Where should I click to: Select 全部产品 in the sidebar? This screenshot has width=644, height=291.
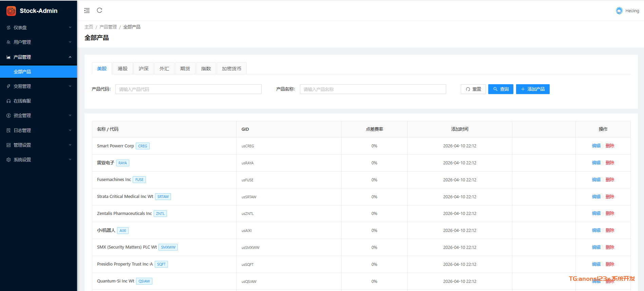coord(22,72)
